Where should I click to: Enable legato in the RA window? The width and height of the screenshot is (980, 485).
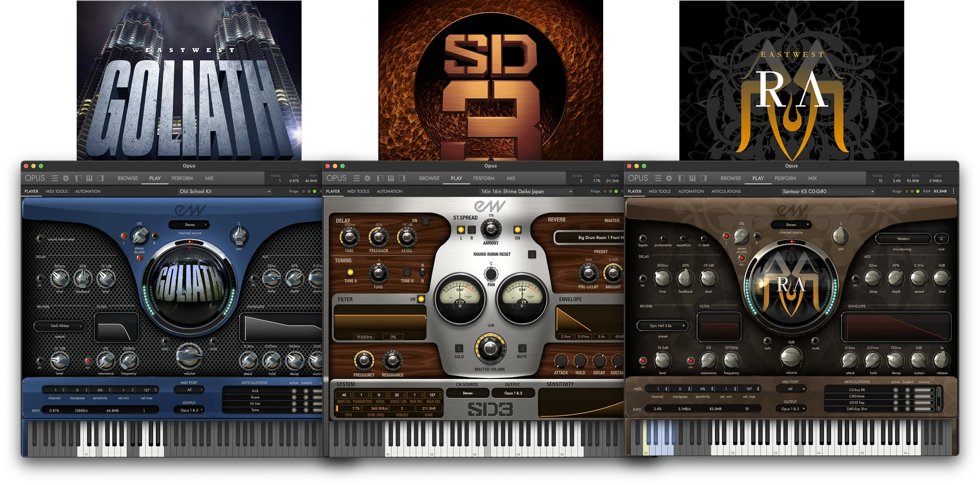(x=643, y=239)
